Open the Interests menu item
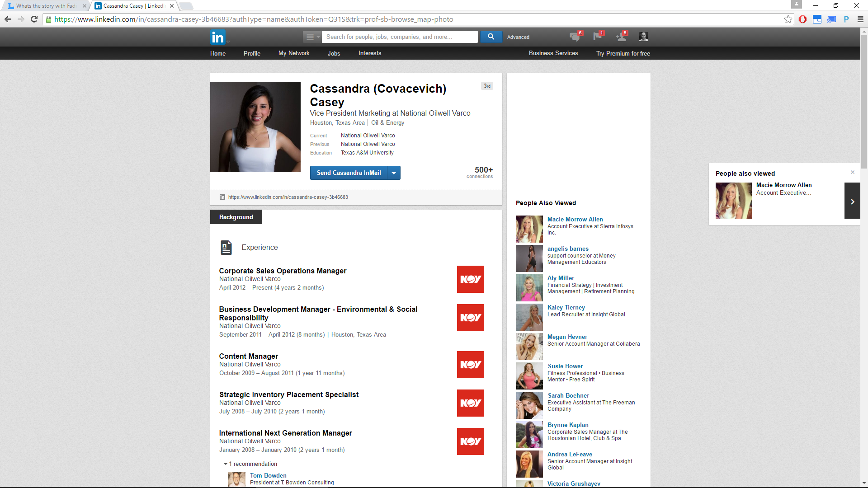Viewport: 868px width, 488px height. point(370,53)
